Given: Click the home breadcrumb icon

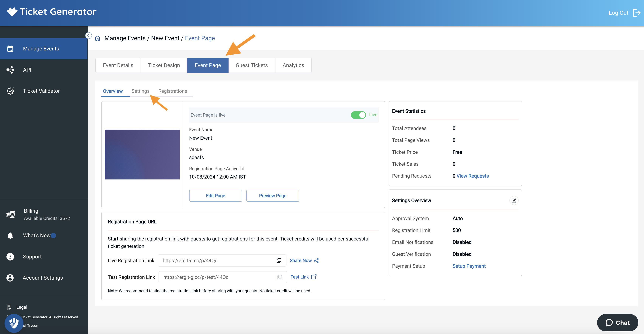Looking at the screenshot, I should click(97, 38).
